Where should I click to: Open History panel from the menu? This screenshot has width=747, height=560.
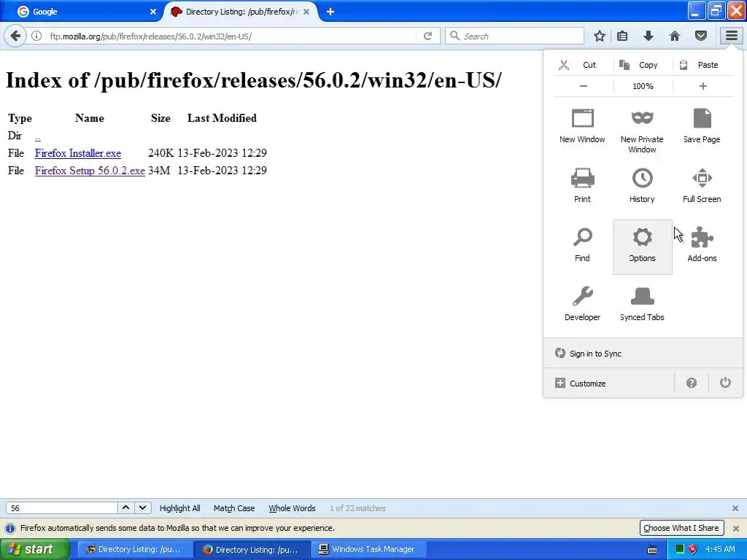coord(642,186)
